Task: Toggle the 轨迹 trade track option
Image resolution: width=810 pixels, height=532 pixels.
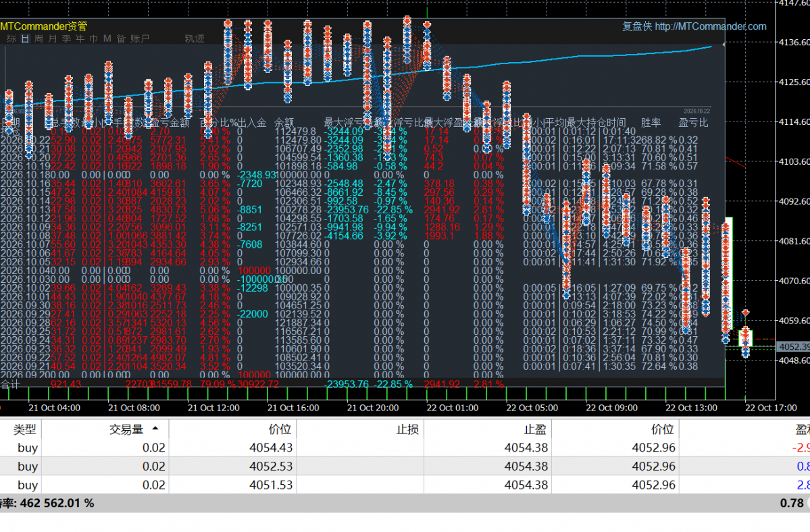Action: click(195, 38)
